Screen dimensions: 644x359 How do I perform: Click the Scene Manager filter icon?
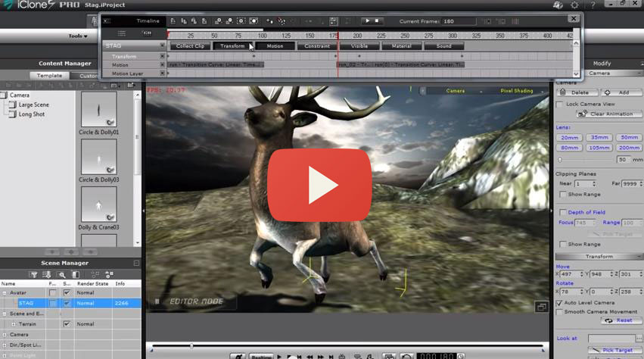[33, 274]
